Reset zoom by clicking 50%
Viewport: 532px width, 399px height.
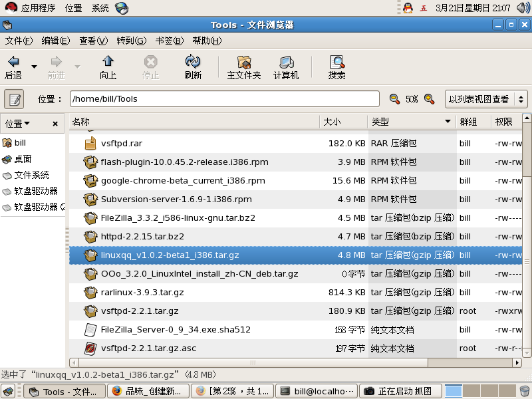click(x=412, y=99)
